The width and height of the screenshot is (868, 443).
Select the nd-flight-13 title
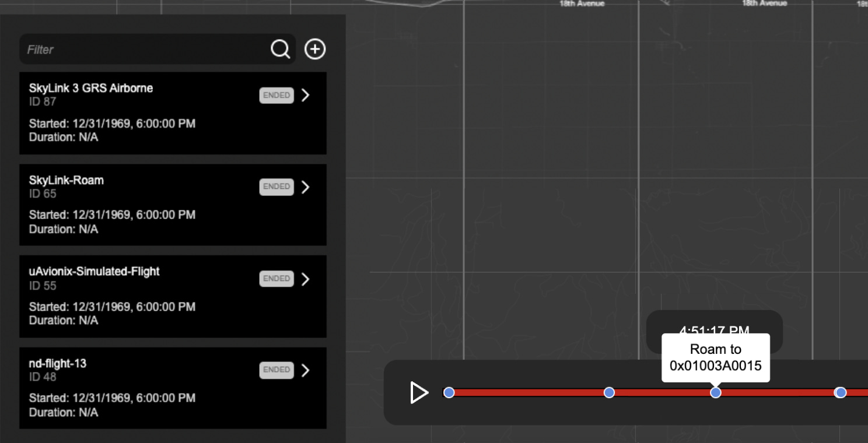[x=58, y=364]
